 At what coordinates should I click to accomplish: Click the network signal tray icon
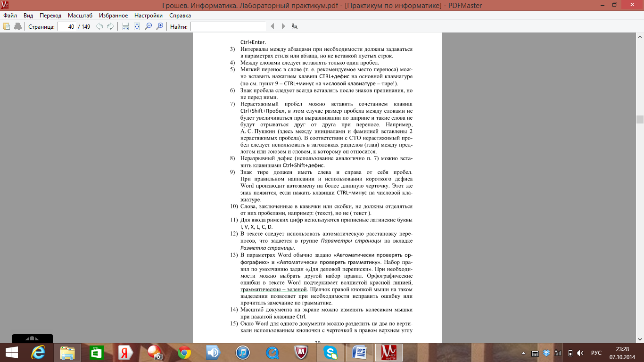tap(558, 353)
